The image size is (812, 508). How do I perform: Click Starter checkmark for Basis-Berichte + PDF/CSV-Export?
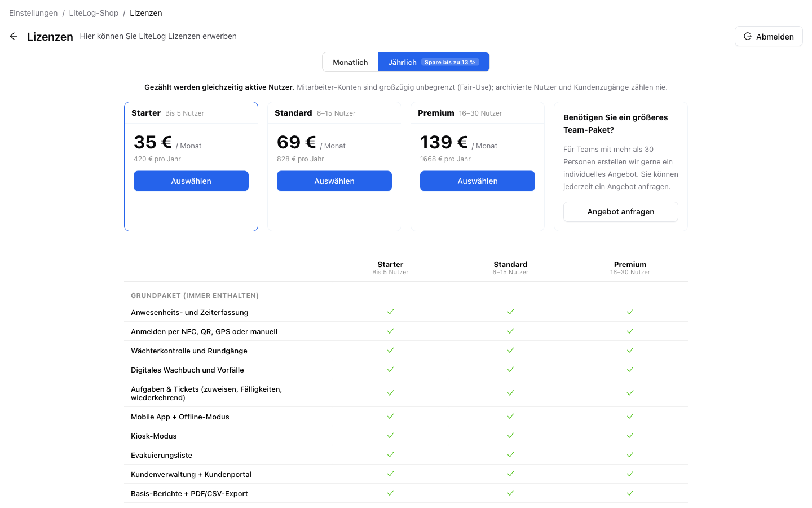click(390, 493)
